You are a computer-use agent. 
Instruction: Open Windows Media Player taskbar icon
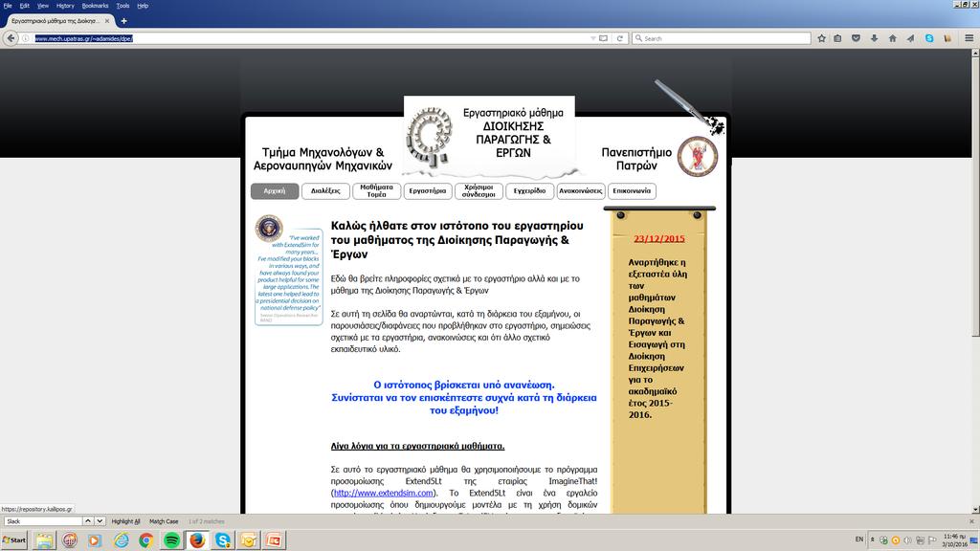[95, 540]
